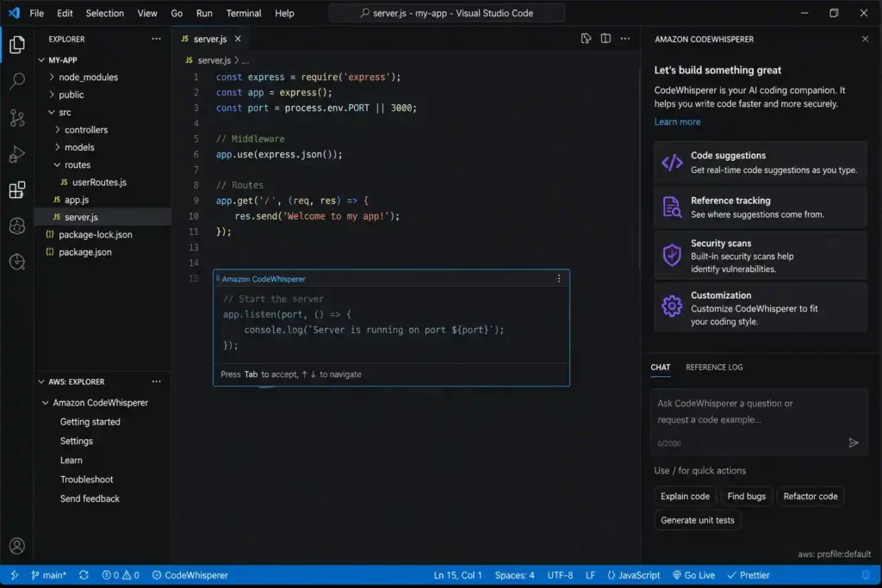Open editor more actions ellipsis
The image size is (882, 588).
pos(625,39)
